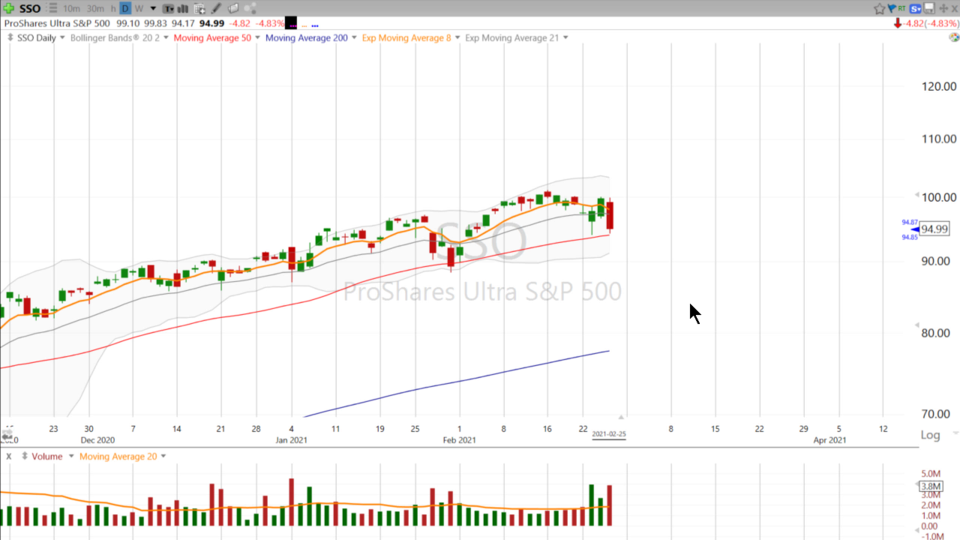Click the red -4.82(-4.83%) change indicator
This screenshot has width=960, height=540.
coord(926,23)
